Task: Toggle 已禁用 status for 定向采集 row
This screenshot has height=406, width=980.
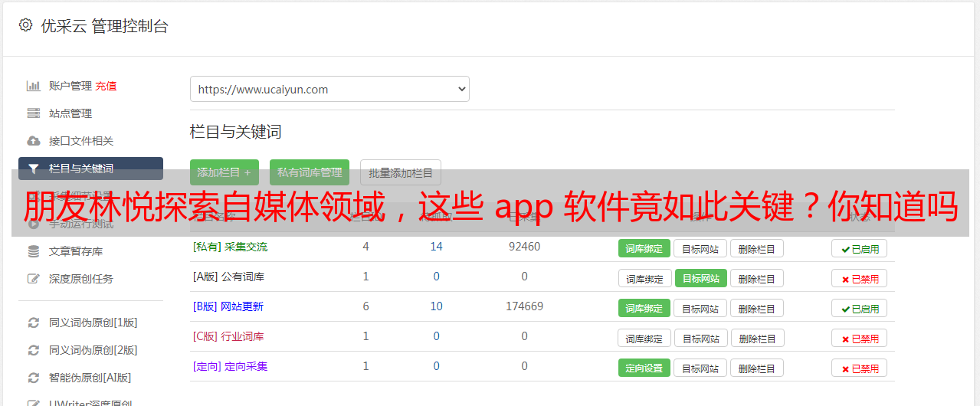Action: [x=859, y=368]
